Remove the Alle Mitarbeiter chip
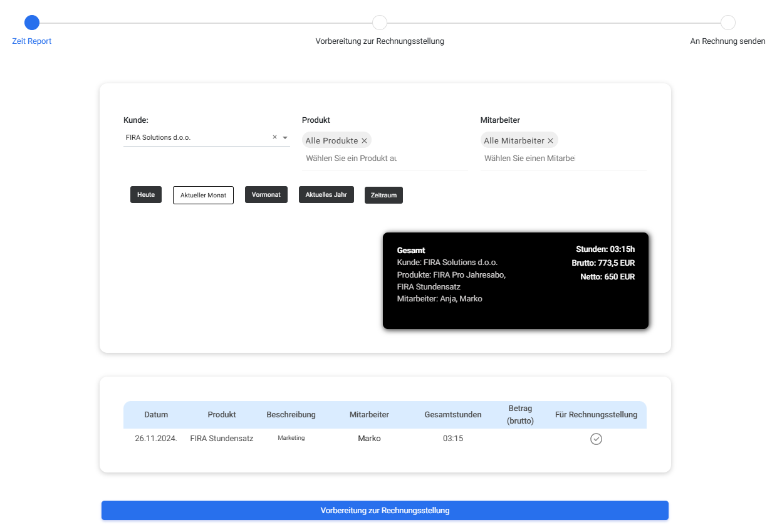Viewport: 777px width, 532px height. coord(550,141)
